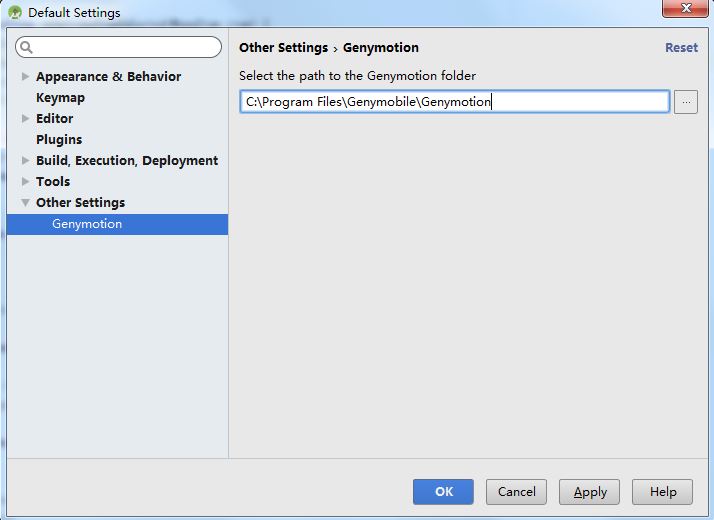The image size is (714, 520).
Task: Close the Default Settings dialog
Action: (685, 8)
